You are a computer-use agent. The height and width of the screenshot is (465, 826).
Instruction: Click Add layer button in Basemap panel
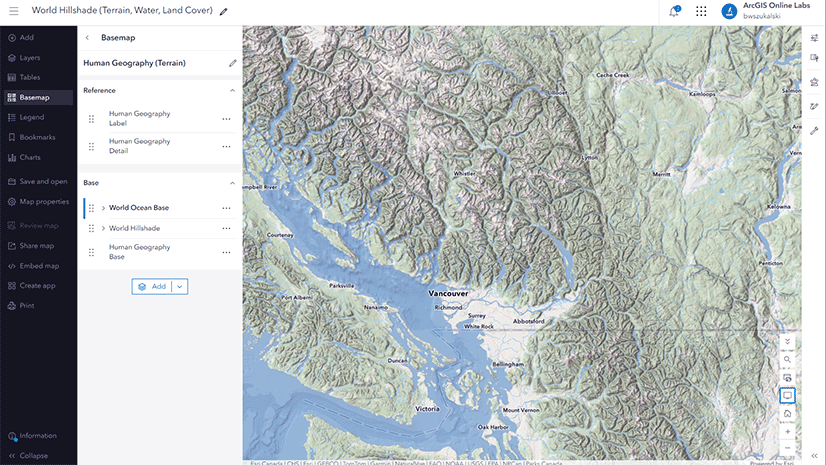tap(152, 286)
